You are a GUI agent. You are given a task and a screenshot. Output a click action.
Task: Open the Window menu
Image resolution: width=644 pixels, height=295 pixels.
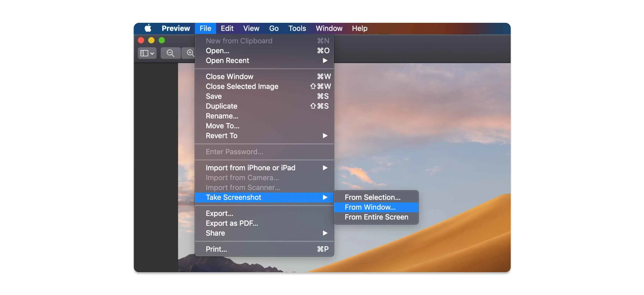[x=329, y=28]
